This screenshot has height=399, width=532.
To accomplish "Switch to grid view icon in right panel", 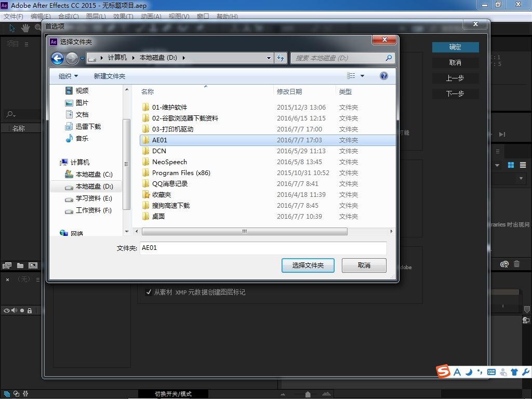I will click(511, 165).
